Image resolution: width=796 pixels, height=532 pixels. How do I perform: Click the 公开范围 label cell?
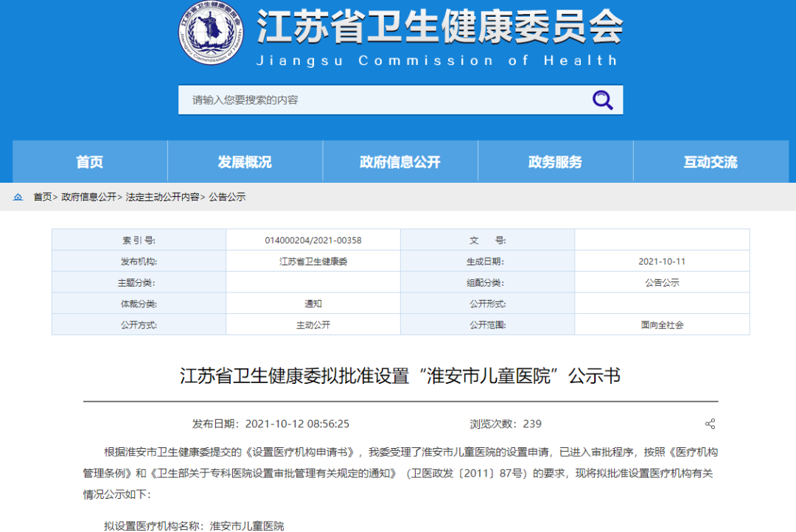(x=487, y=325)
